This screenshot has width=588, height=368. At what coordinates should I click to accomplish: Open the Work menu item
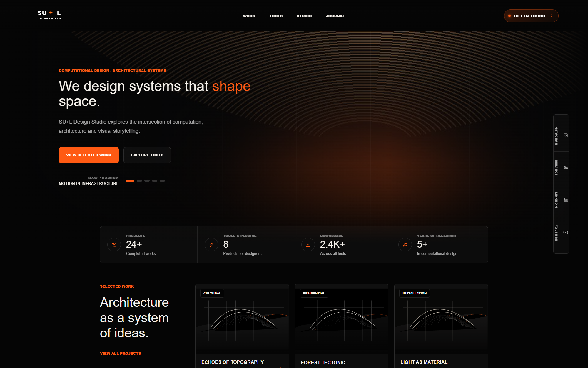[249, 16]
